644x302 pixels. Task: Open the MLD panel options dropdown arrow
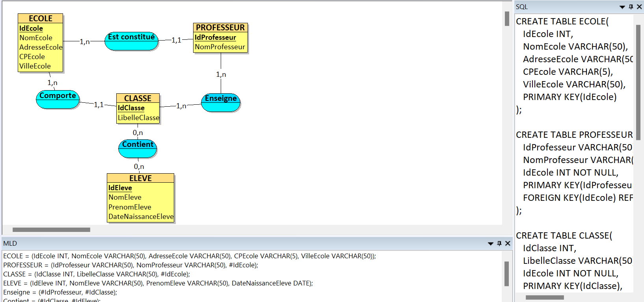click(491, 244)
